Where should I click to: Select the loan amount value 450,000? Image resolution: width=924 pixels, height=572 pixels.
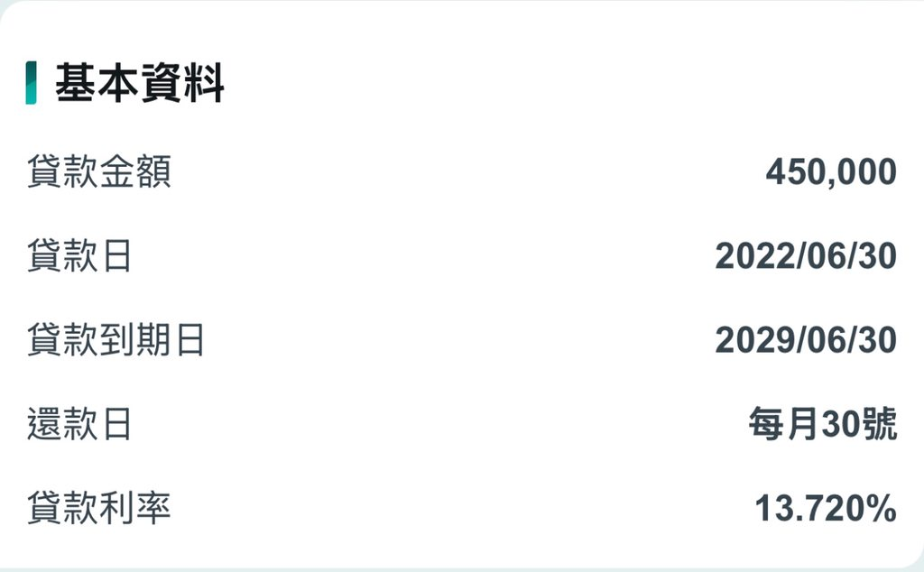click(831, 171)
